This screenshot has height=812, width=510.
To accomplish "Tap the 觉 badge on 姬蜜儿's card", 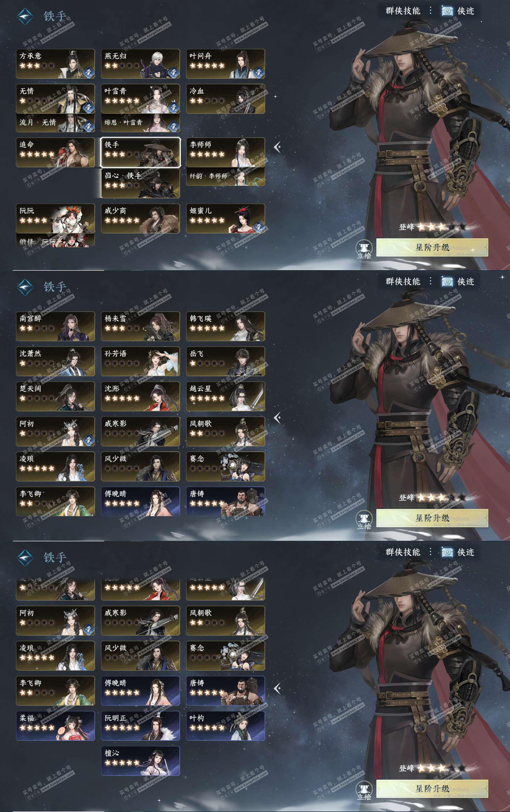I will coord(259,227).
